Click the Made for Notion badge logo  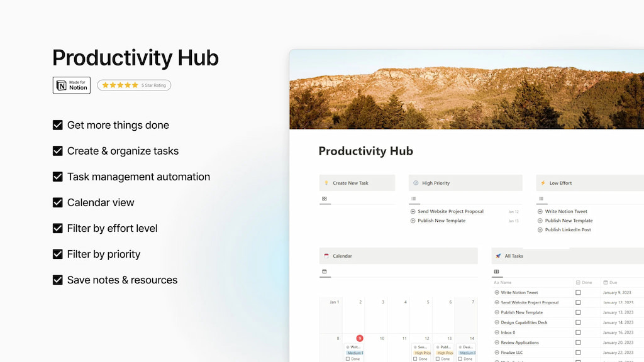[62, 85]
